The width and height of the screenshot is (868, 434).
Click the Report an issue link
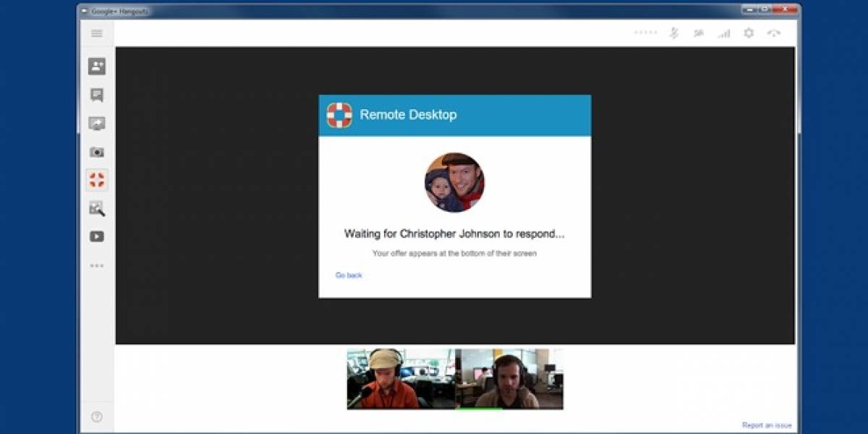[767, 425]
